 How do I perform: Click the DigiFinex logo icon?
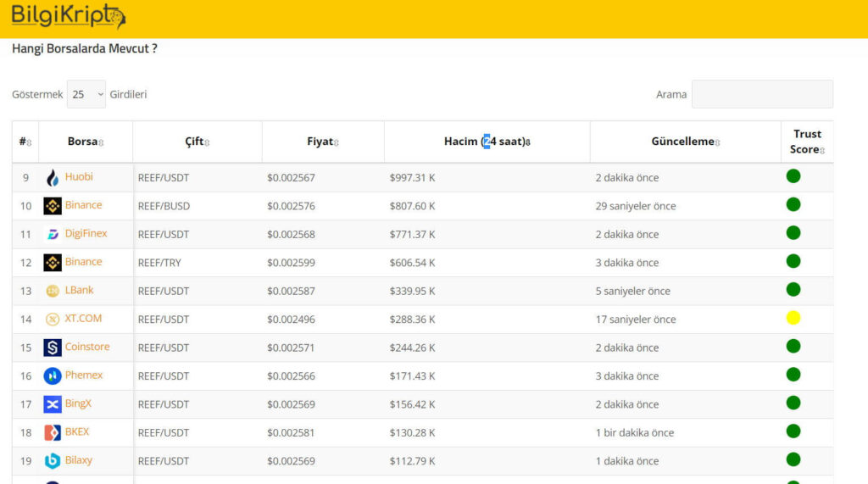pyautogui.click(x=53, y=234)
